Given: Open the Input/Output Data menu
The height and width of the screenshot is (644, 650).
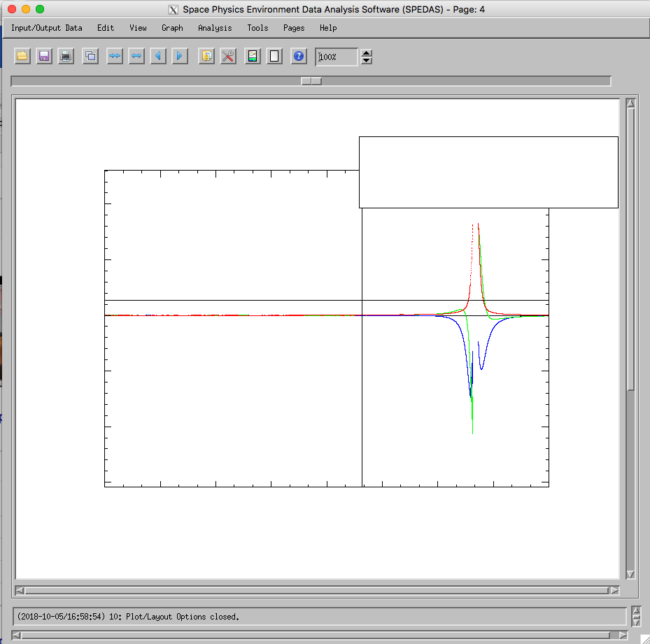Looking at the screenshot, I should coord(46,28).
